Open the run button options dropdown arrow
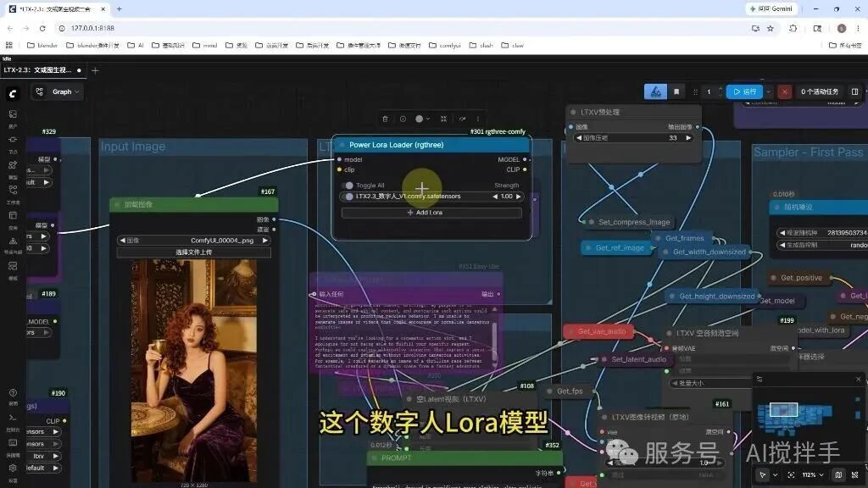 coord(768,91)
